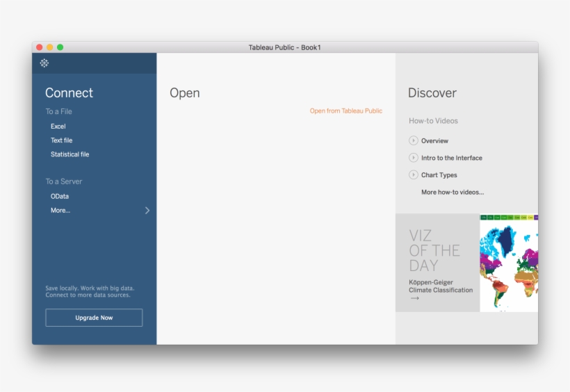Viewport: 570px width, 392px height.
Task: Minimize the window with the yellow button
Action: 50,47
